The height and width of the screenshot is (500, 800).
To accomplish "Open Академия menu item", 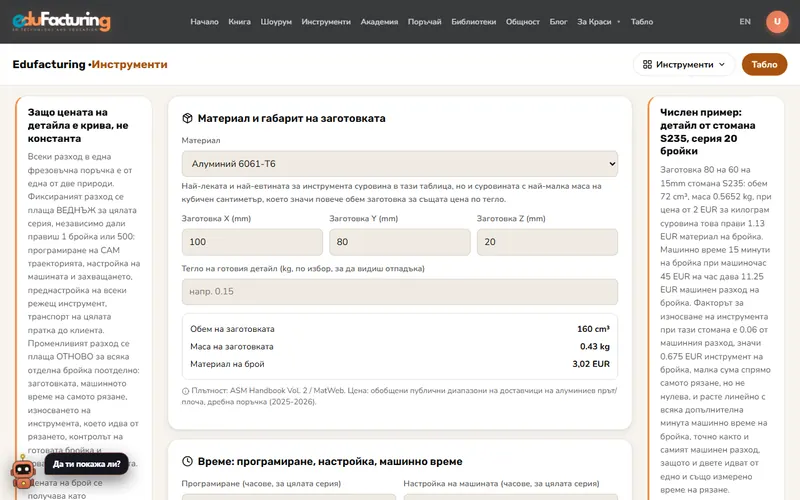I will 379,21.
